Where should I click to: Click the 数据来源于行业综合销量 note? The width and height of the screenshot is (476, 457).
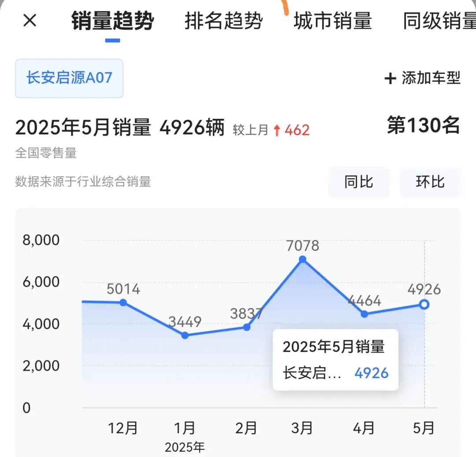(x=83, y=182)
